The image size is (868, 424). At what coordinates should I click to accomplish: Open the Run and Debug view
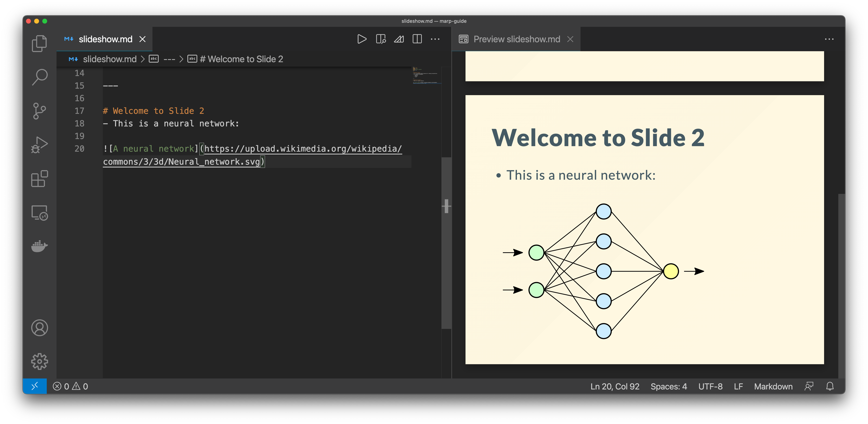click(x=39, y=145)
